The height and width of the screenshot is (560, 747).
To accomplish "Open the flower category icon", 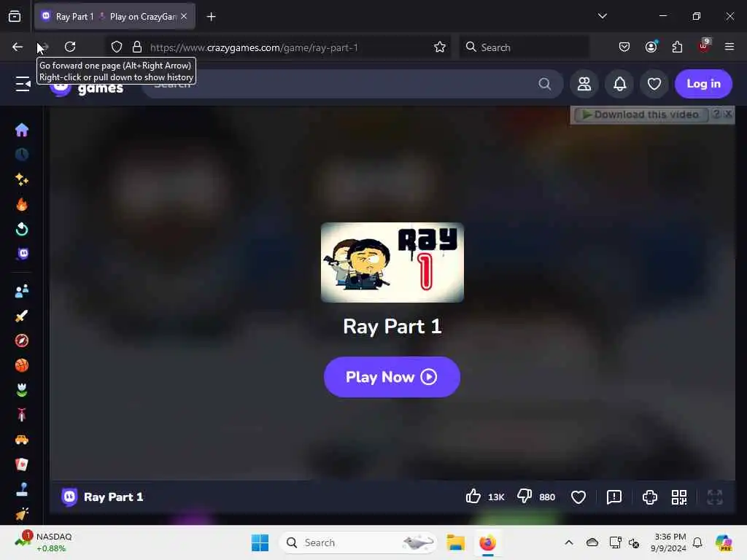I will [x=22, y=390].
